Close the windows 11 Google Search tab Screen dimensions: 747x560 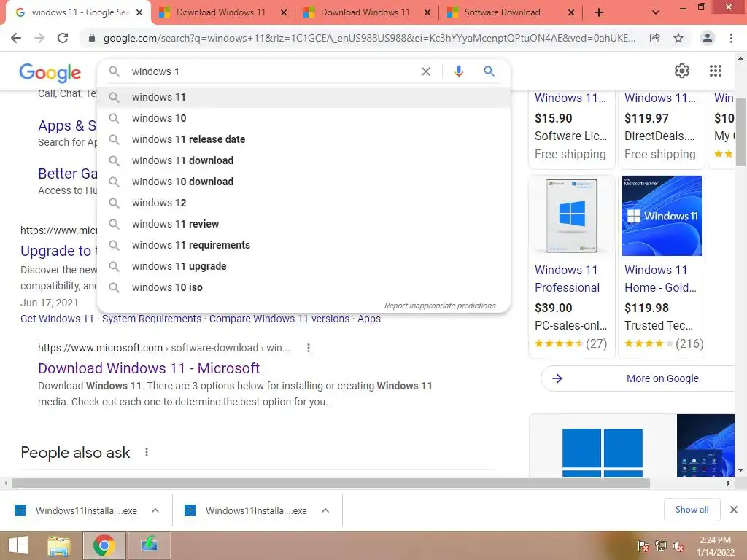coord(139,13)
